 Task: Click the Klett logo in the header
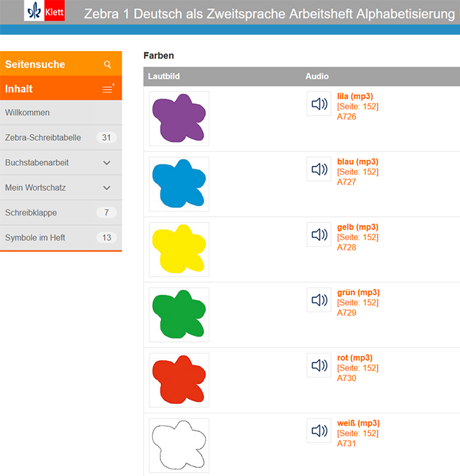click(44, 11)
